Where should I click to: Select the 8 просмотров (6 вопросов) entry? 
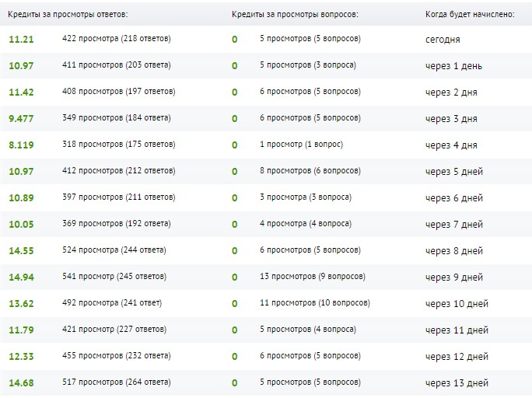310,171
